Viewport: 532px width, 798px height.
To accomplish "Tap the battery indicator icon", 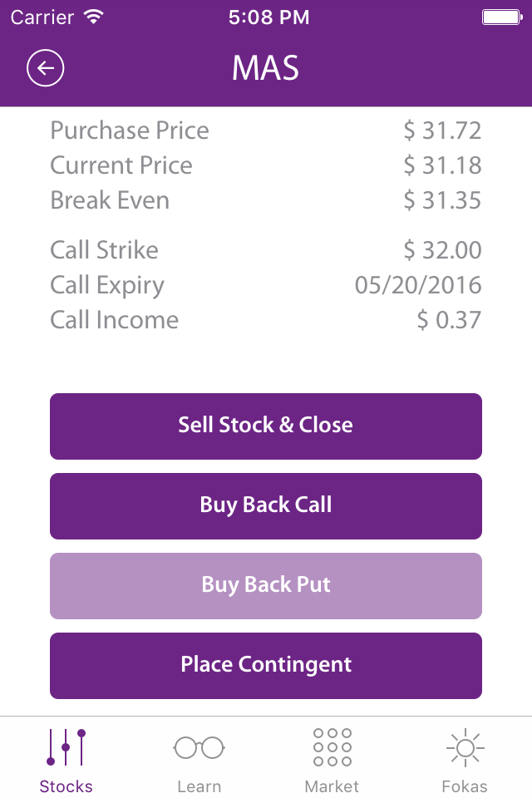I will [x=501, y=17].
